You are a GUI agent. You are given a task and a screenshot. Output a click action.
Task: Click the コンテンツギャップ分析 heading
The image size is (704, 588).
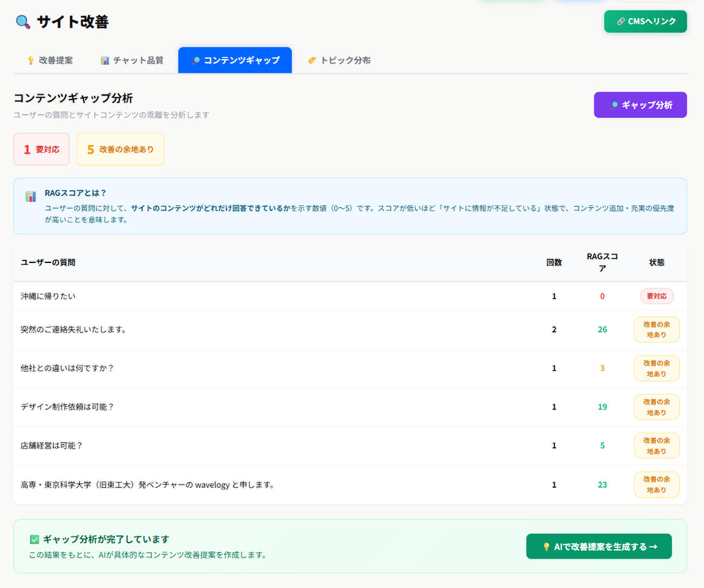[x=73, y=98]
